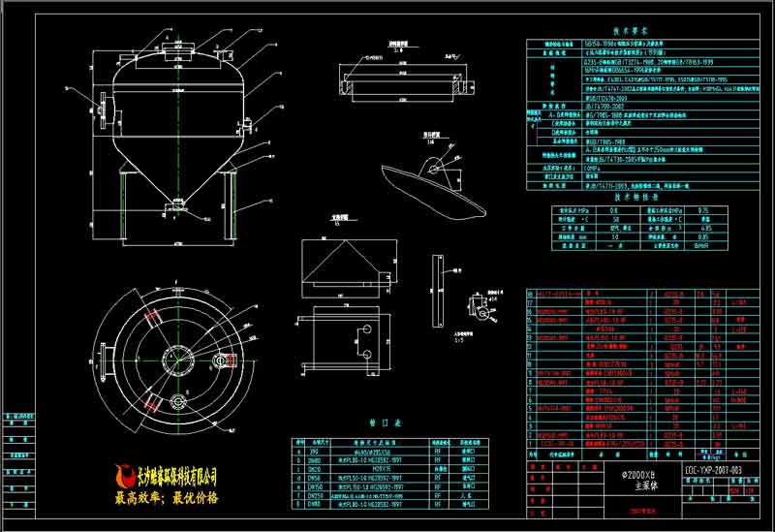
Task: Select the side manhole flange on elevation view
Action: [x=102, y=107]
